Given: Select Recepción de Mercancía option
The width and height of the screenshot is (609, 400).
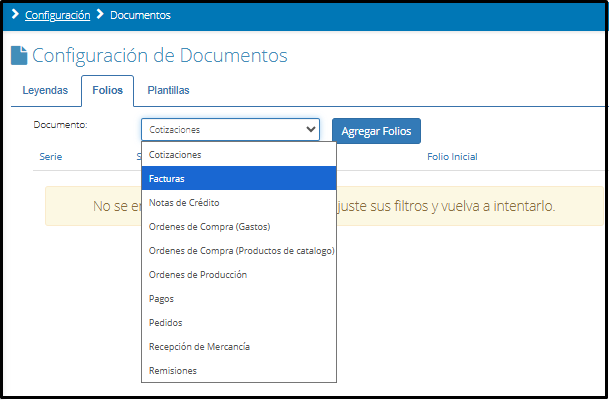Looking at the screenshot, I should point(199,347).
